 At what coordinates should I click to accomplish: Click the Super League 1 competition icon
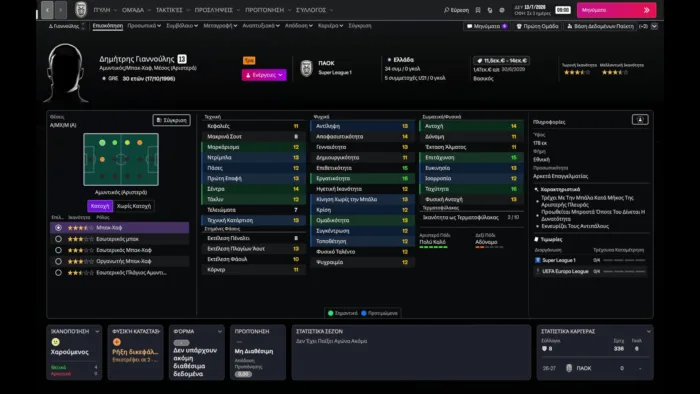[538, 260]
